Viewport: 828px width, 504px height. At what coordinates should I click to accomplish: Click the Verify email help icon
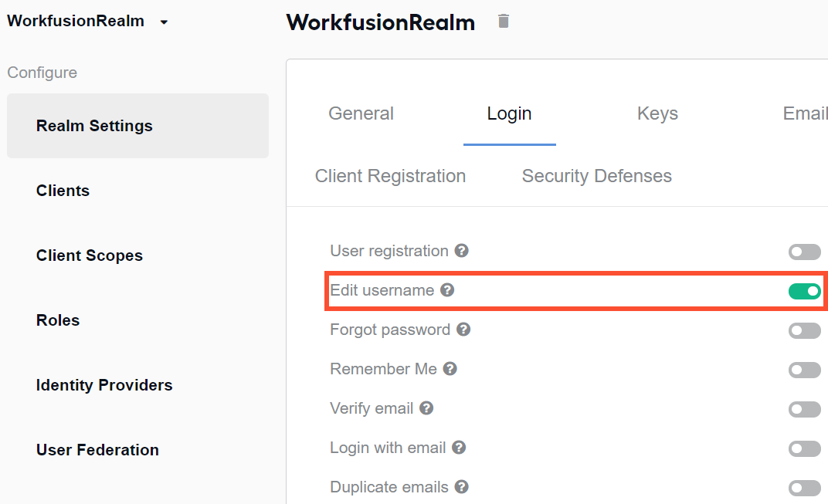click(426, 408)
